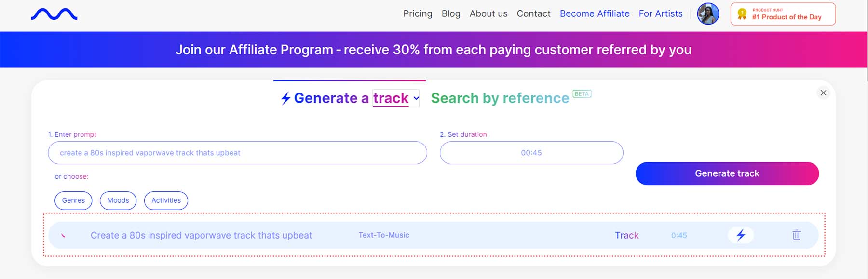Click the prompt text input field
Screen dimensions: 868x279
[237, 153]
